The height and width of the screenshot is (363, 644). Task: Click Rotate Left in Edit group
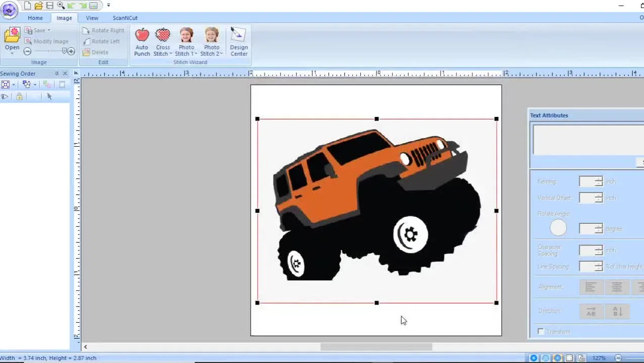click(x=101, y=41)
